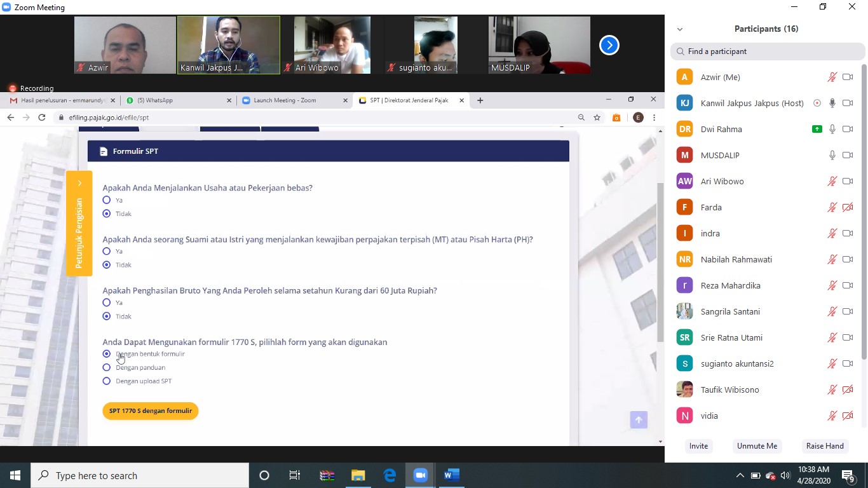Click muted microphone icon next to Ari Wibowo
Image resolution: width=868 pixels, height=488 pixels.
click(832, 181)
